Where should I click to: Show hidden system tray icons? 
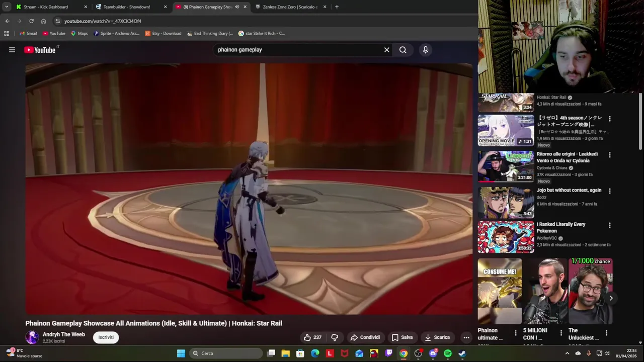coord(567,353)
